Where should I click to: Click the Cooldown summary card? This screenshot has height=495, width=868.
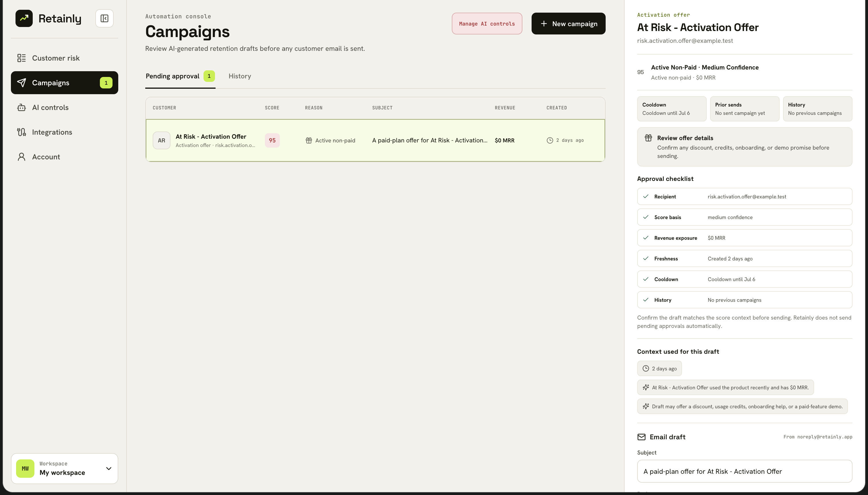click(672, 109)
